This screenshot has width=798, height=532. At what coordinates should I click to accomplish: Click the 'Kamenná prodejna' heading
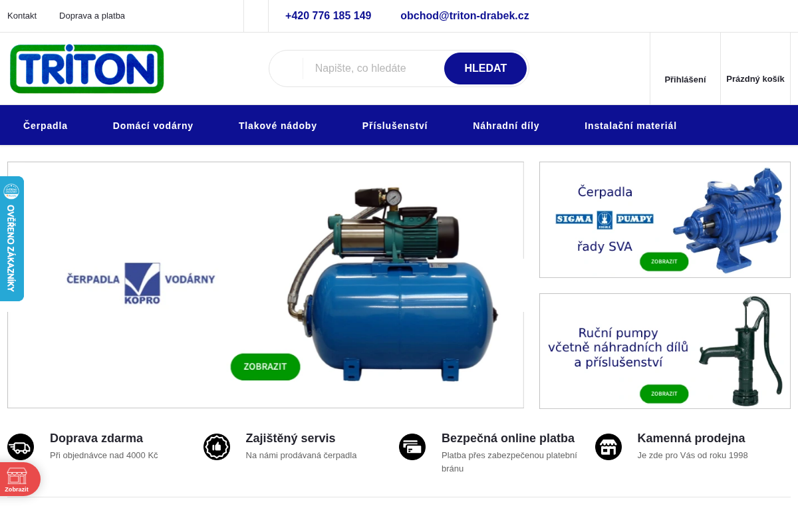coord(692,438)
